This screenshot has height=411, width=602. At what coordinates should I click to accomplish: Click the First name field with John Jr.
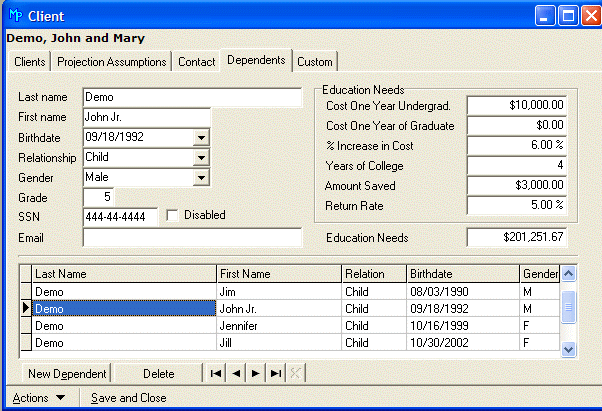[147, 117]
